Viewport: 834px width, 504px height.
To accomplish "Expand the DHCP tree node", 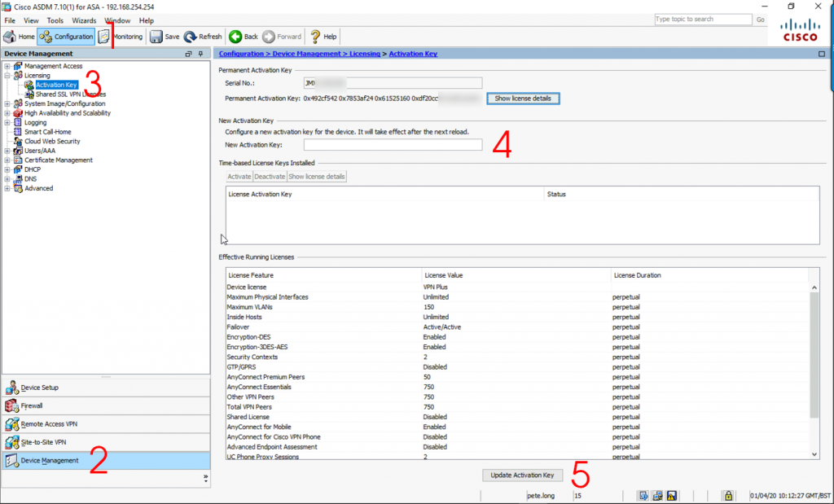I will click(x=7, y=169).
